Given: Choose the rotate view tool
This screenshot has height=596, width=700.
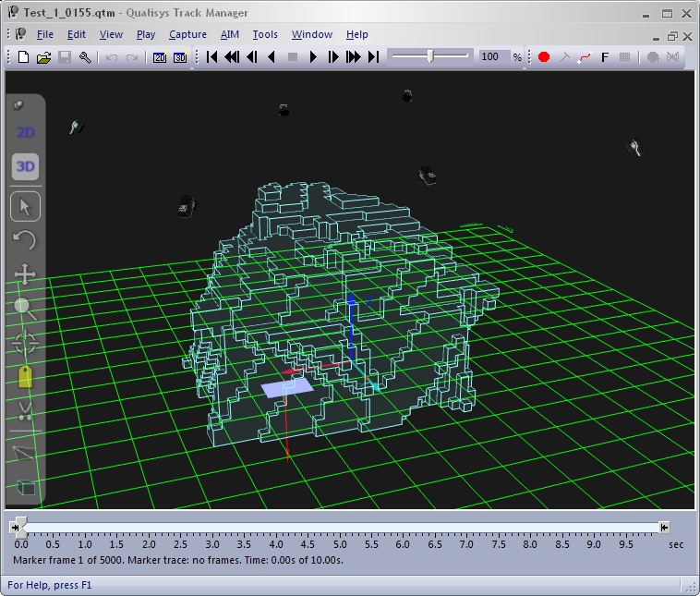Looking at the screenshot, I should pos(25,240).
